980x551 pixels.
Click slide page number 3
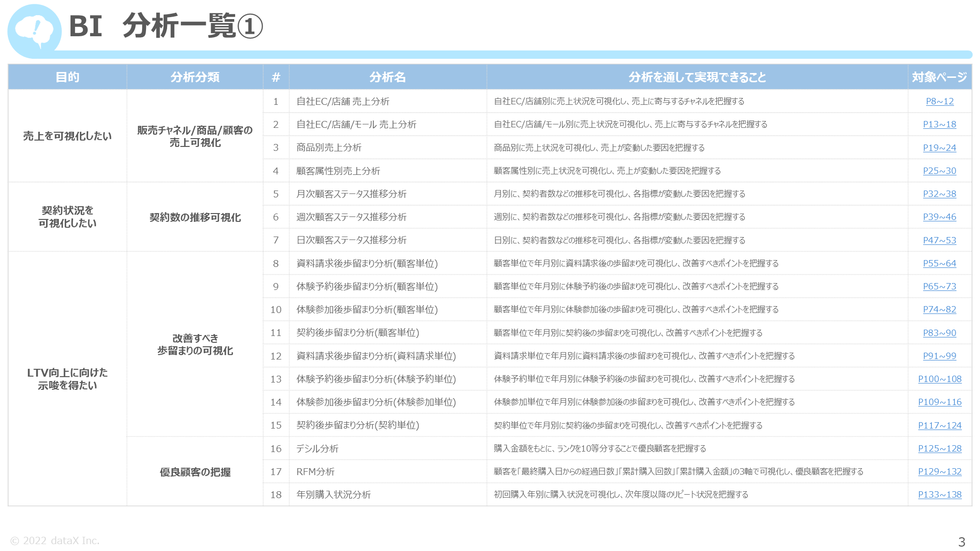pos(961,542)
